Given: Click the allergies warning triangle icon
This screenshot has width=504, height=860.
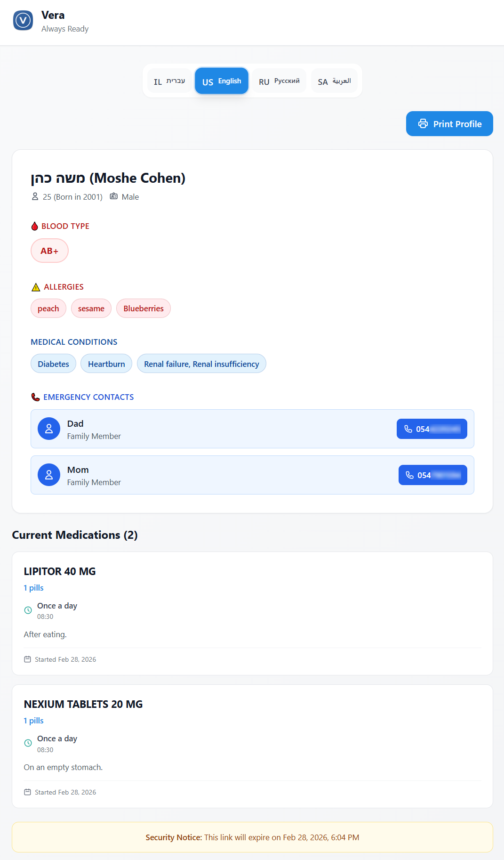Looking at the screenshot, I should click(x=36, y=287).
